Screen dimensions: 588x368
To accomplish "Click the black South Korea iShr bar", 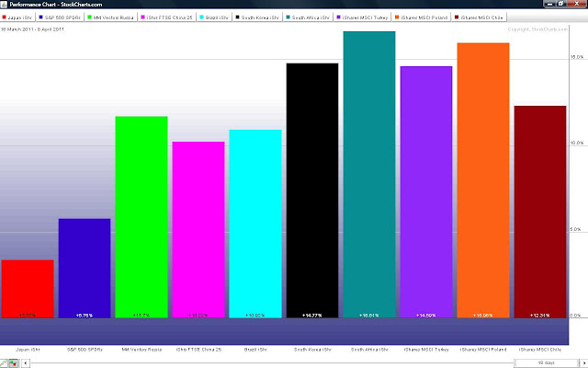I will click(312, 190).
